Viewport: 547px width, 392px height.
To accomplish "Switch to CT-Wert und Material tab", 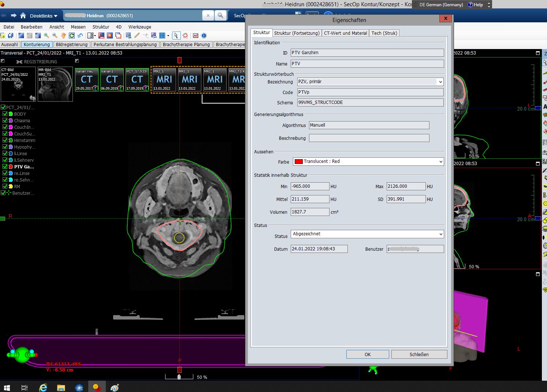I will point(345,33).
